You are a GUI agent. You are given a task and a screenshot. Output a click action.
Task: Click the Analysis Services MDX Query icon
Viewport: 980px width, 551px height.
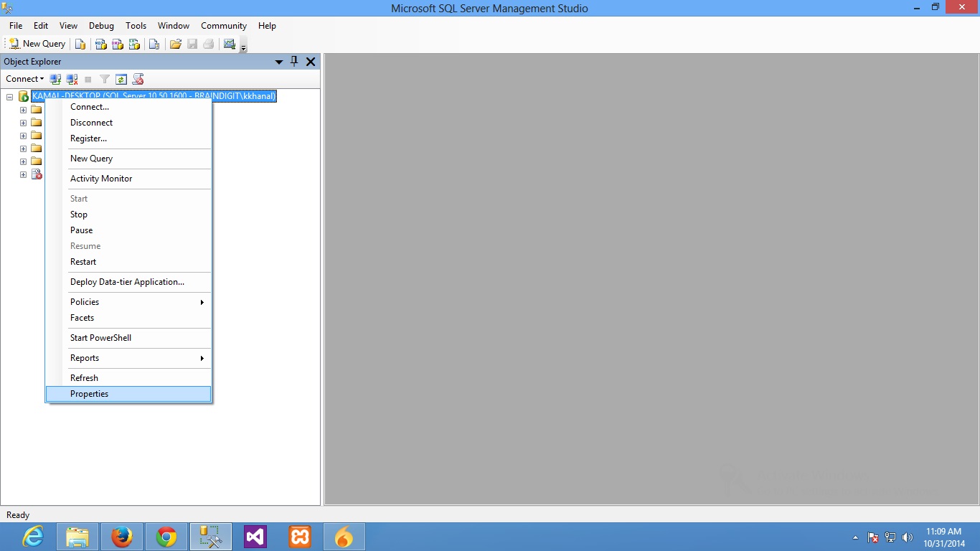pos(100,44)
